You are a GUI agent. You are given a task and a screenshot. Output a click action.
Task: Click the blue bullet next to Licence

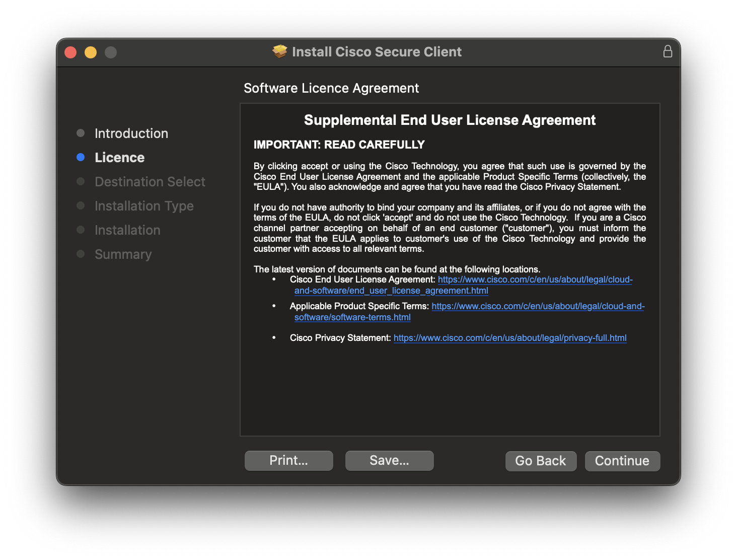point(81,157)
